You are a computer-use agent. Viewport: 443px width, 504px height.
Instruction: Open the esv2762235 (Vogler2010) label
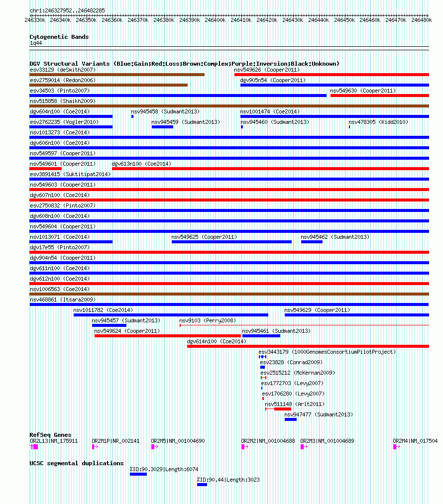[64, 122]
